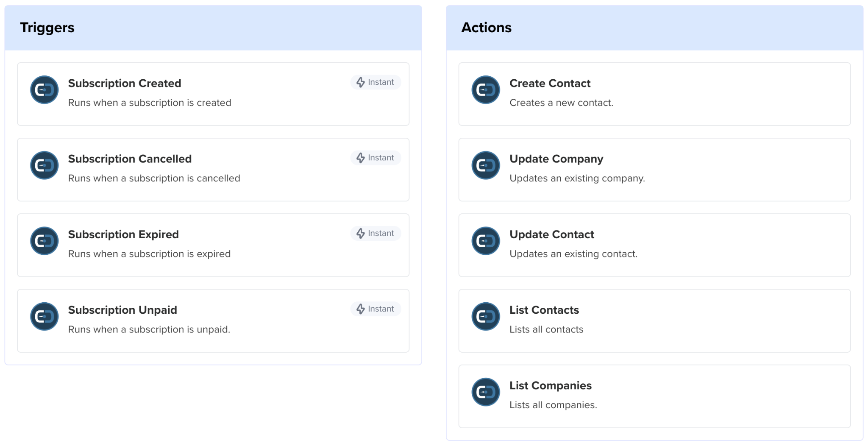Click the app icon beside Subscription Cancelled
Screen dimensions: 868x446
tap(45, 165)
